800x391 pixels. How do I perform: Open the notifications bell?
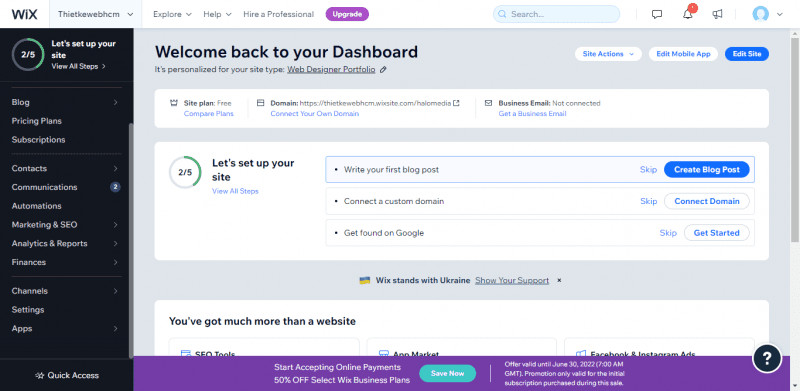[x=688, y=14]
